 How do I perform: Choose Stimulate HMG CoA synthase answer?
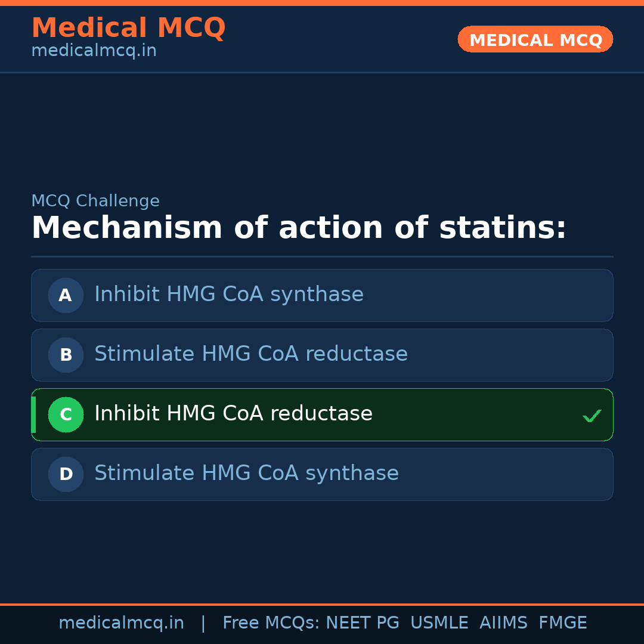point(246,473)
